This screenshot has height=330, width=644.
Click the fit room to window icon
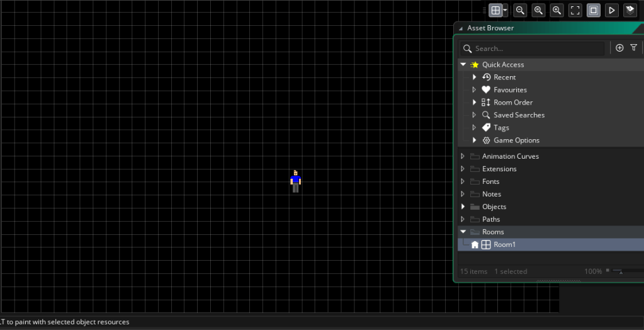(575, 10)
